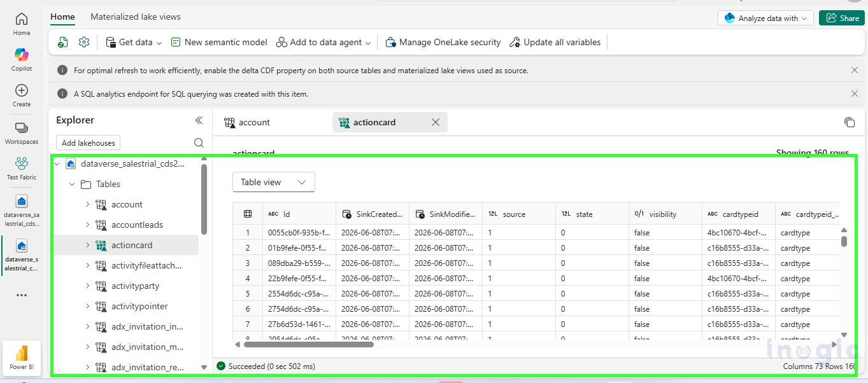Collapse the dataverse_salestrial lakehouse node
This screenshot has width=868, height=383.
click(57, 164)
